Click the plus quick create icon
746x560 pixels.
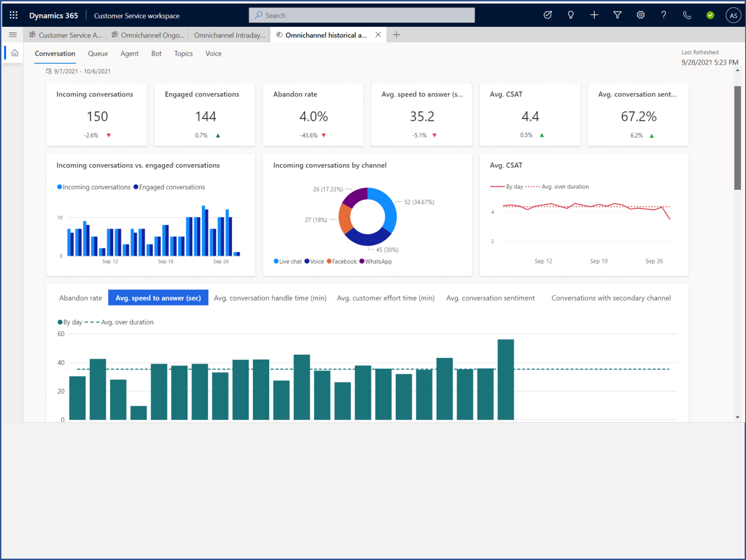point(594,15)
